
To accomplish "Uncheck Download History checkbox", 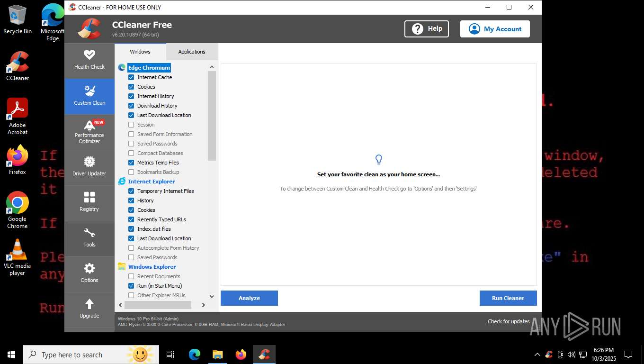I will pyautogui.click(x=131, y=106).
